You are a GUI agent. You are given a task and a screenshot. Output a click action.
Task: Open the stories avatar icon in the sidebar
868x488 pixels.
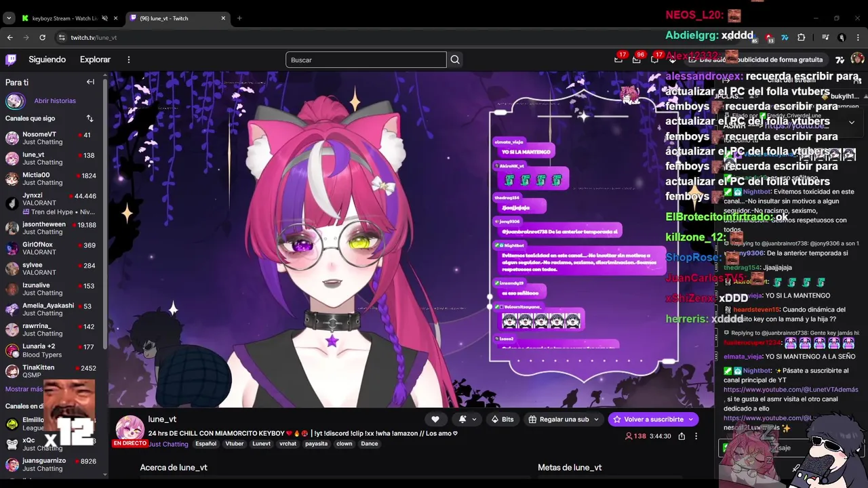(x=15, y=101)
